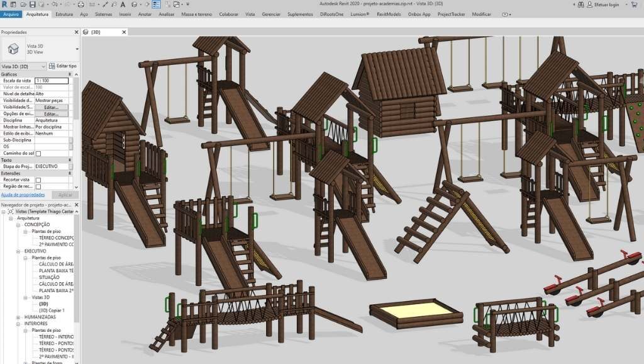The height and width of the screenshot is (364, 644).
Task: Click the Revit application logo icon
Action: pyautogui.click(x=4, y=4)
